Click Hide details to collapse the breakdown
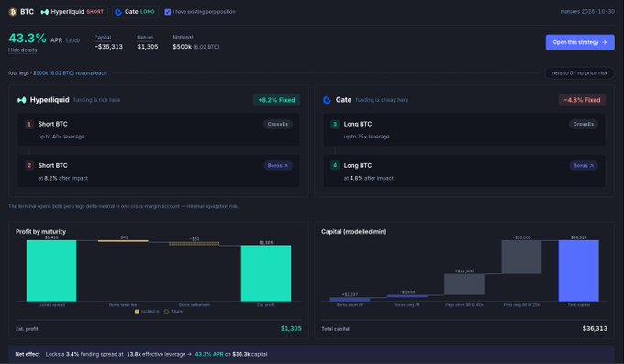624x364 pixels. click(x=23, y=50)
